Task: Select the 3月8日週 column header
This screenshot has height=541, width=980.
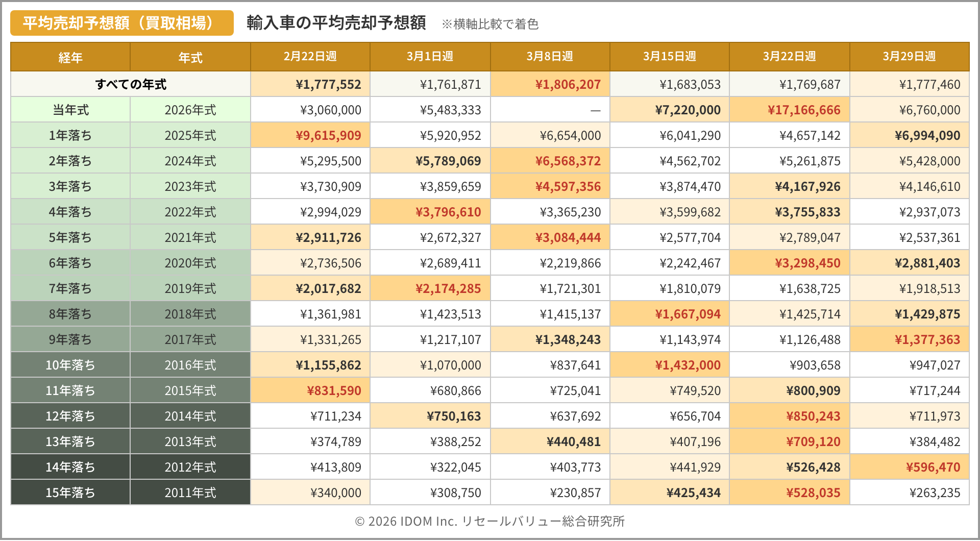Action: pos(550,57)
